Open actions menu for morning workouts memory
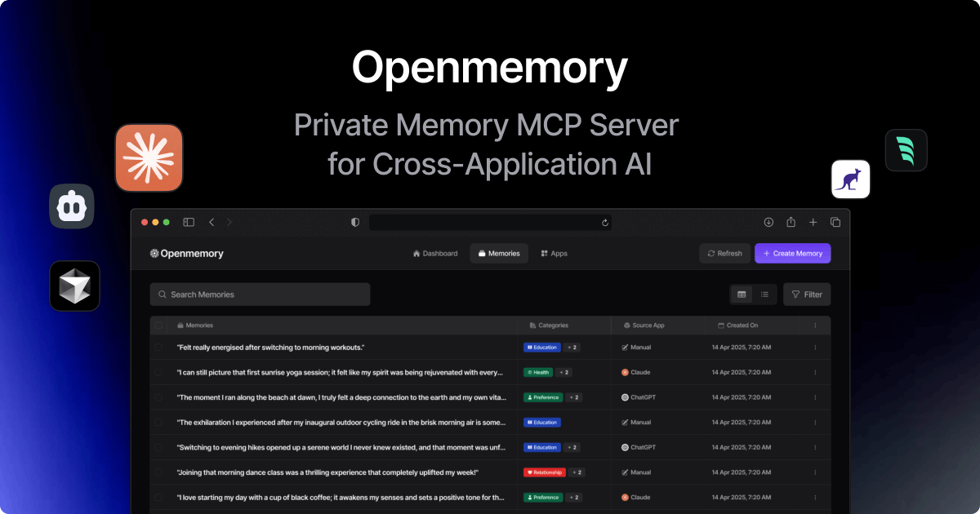Screen dimensions: 980x514 click(814, 348)
